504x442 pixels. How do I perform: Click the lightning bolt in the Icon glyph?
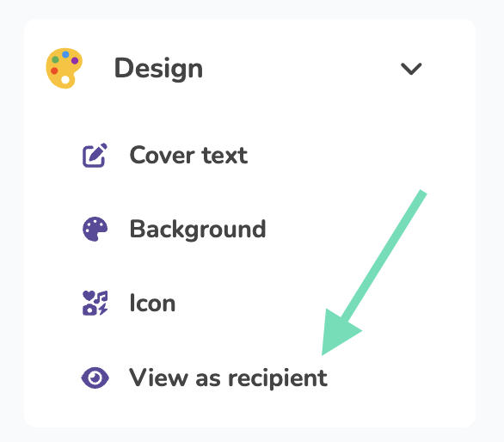click(x=103, y=310)
